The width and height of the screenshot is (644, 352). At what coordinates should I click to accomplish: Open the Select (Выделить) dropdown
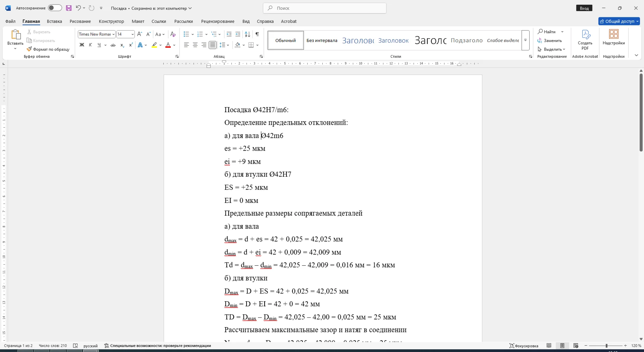coord(551,49)
